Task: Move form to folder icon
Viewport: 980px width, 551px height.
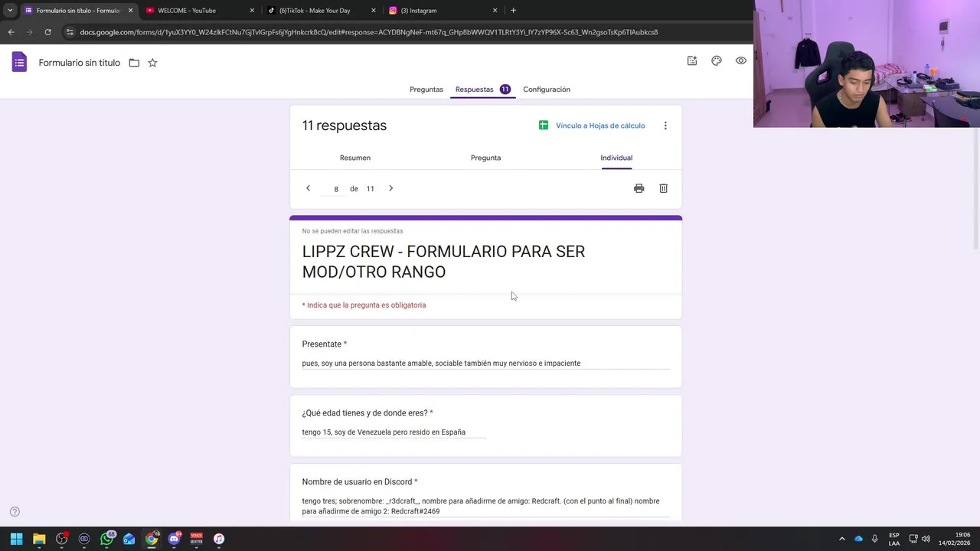Action: tap(134, 63)
